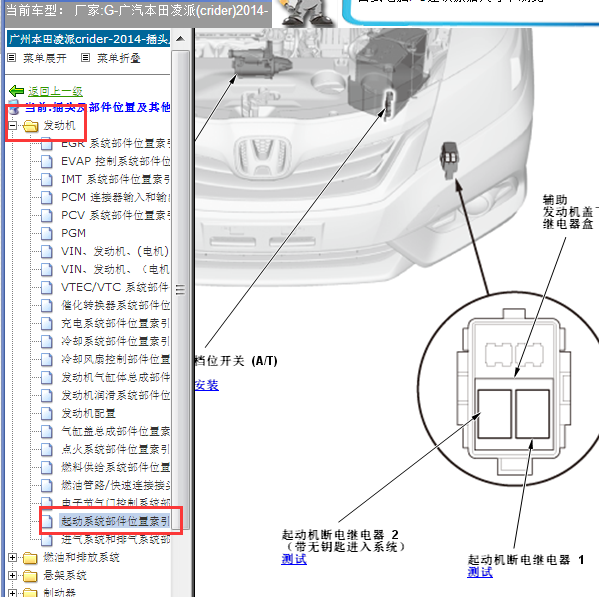This screenshot has width=599, height=597.
Task: Expand the 燃油和排放系统 folder
Action: coord(13,558)
